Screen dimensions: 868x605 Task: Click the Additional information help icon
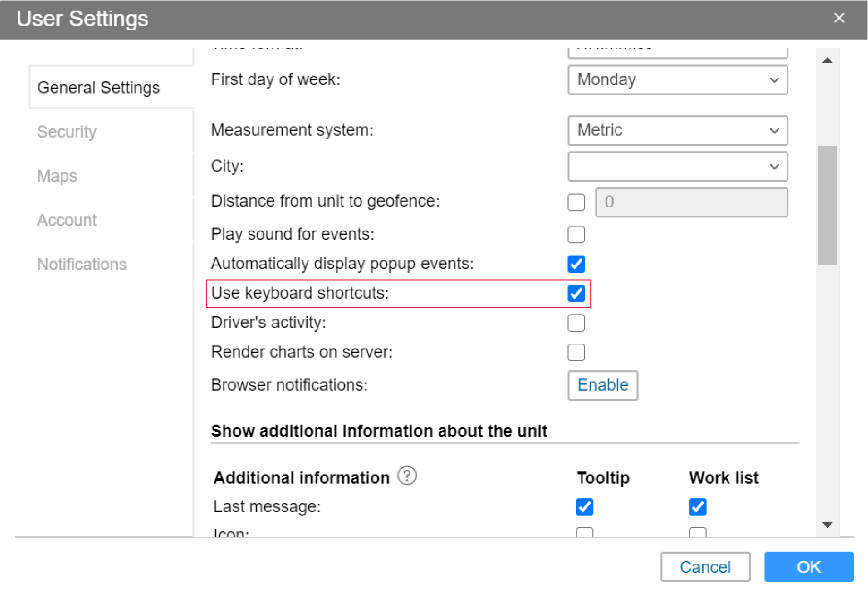[x=407, y=476]
